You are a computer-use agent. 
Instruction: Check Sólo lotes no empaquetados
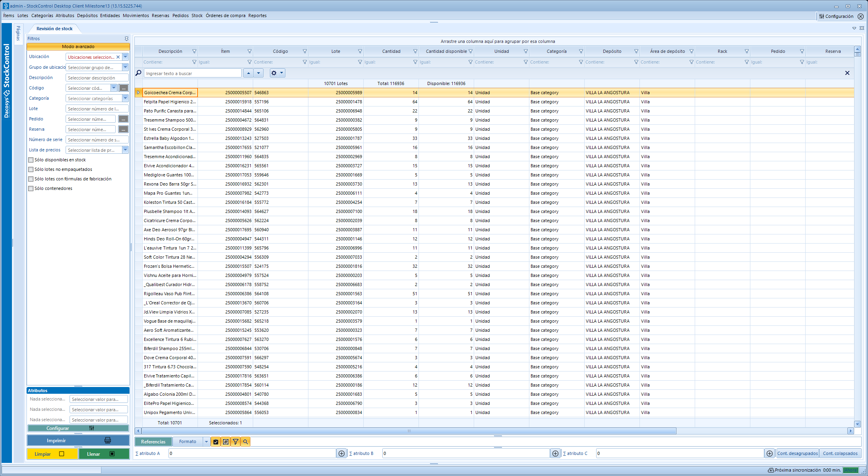[x=31, y=170]
